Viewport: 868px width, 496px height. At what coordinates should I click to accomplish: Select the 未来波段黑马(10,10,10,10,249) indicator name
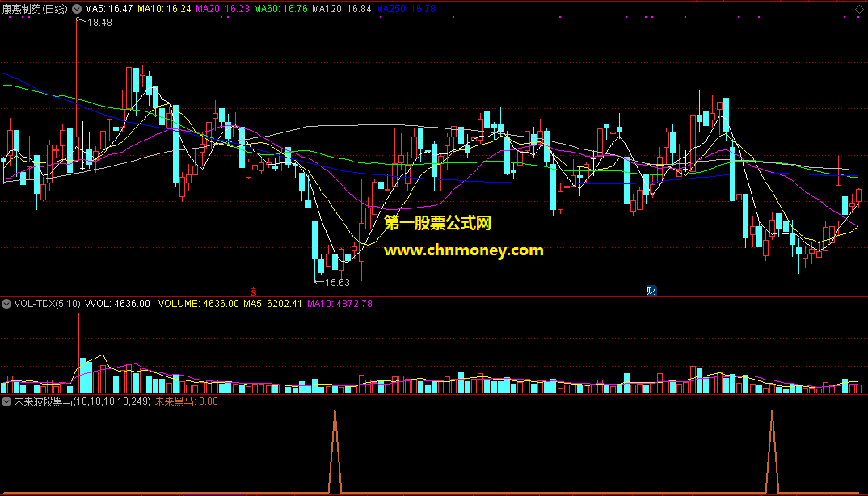(82, 401)
